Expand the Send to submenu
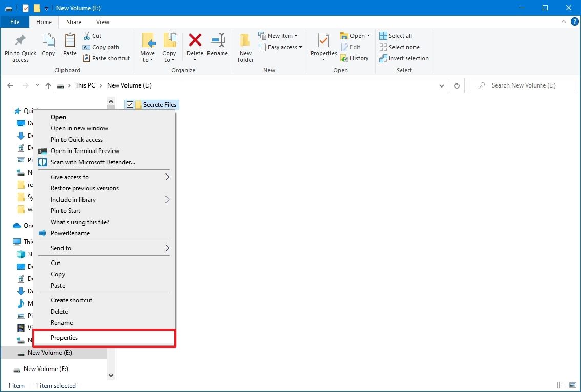Screen dimensions: 581x392 [x=60, y=248]
